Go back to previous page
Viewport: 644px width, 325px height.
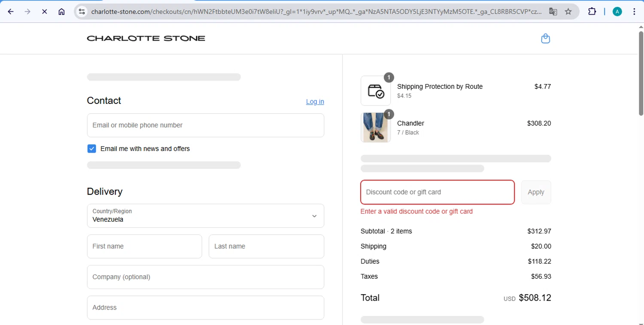coord(11,12)
